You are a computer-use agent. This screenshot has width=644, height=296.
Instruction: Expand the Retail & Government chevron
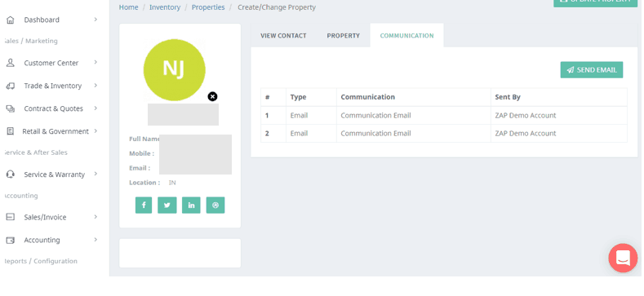[95, 131]
